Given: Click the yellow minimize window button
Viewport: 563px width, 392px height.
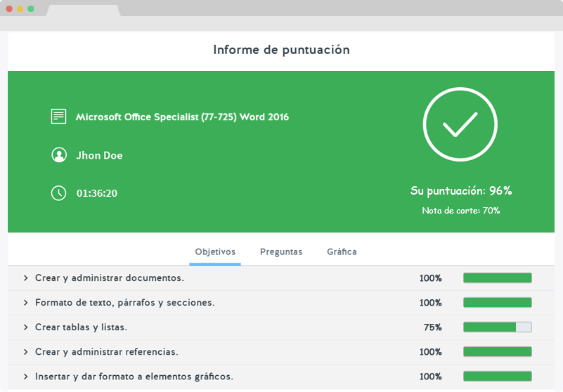Looking at the screenshot, I should click(x=20, y=8).
